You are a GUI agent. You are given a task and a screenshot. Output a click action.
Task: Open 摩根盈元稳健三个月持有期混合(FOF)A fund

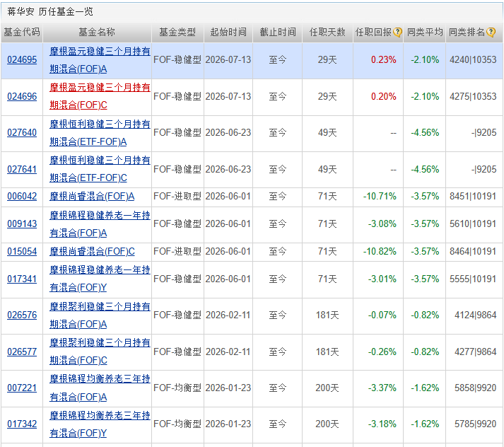click(x=100, y=60)
